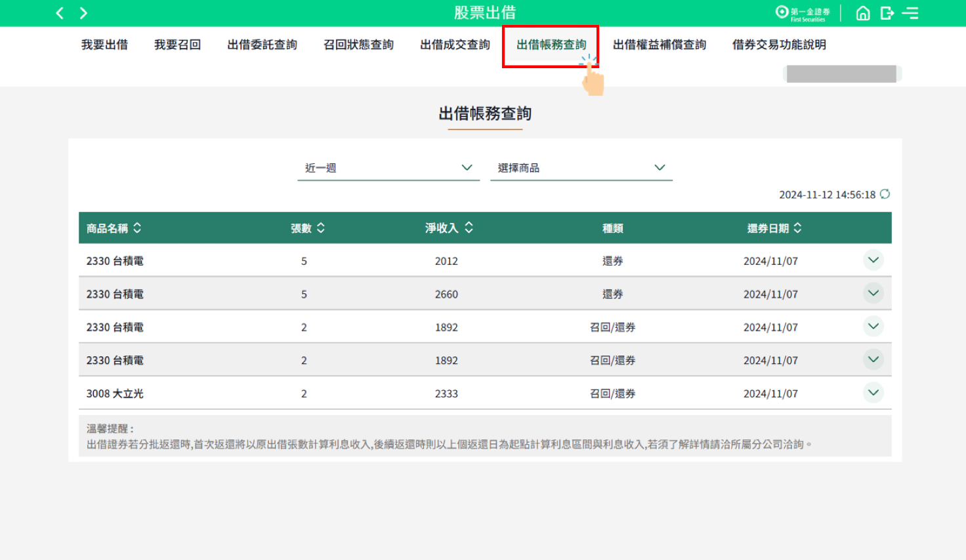Open the 近一週 period dropdown
Screen dimensions: 966x560
(x=388, y=168)
